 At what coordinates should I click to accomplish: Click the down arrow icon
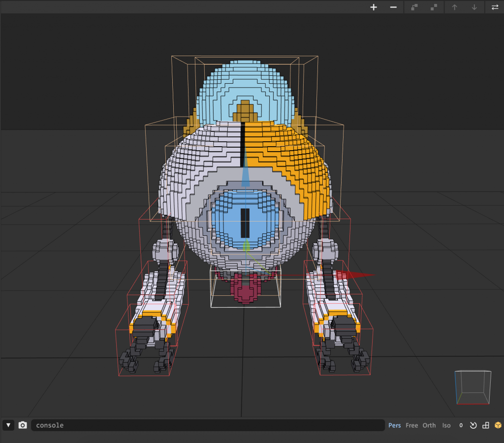tap(474, 7)
